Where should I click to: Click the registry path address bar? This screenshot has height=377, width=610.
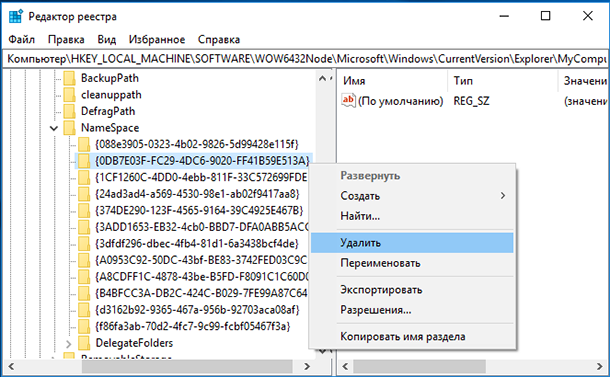tap(305, 59)
